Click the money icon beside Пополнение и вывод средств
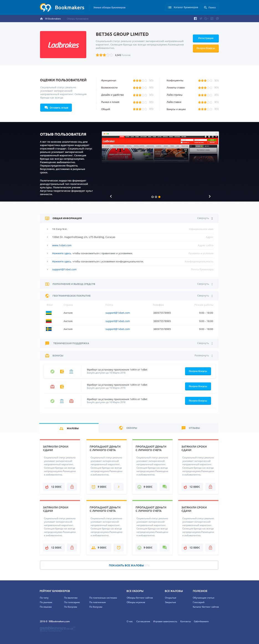This screenshot has height=644, width=259. pos(47,284)
